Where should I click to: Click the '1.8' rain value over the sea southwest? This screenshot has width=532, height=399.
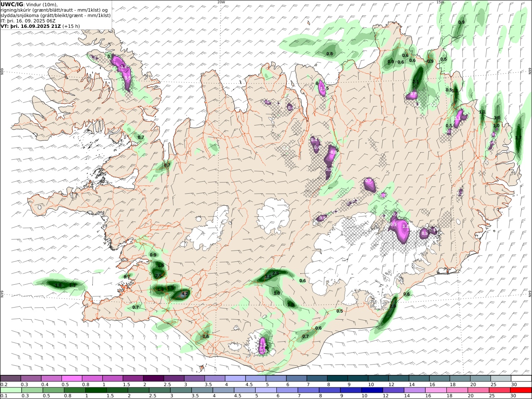pyautogui.click(x=59, y=285)
